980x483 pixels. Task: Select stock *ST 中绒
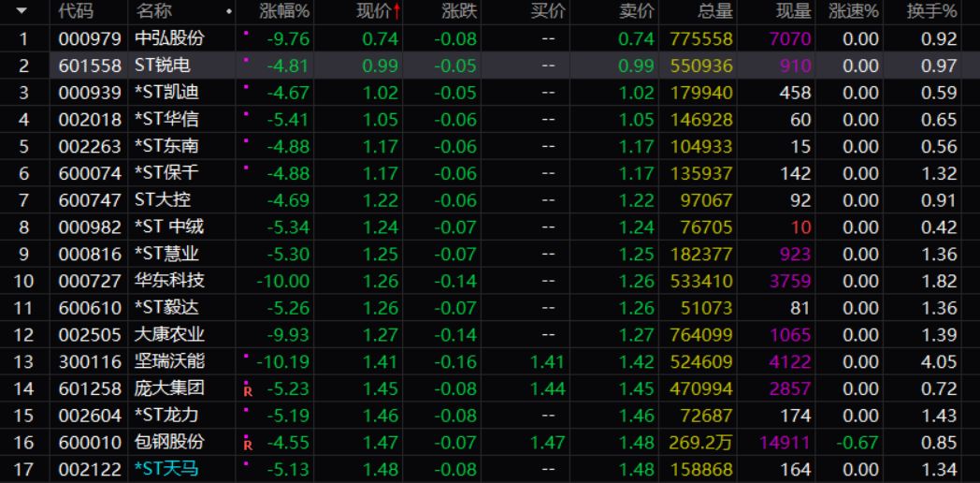pyautogui.click(x=169, y=227)
